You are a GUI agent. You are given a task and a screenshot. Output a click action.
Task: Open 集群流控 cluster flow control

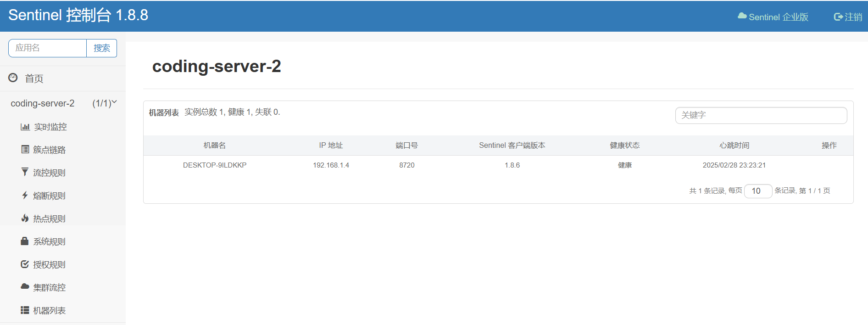49,287
